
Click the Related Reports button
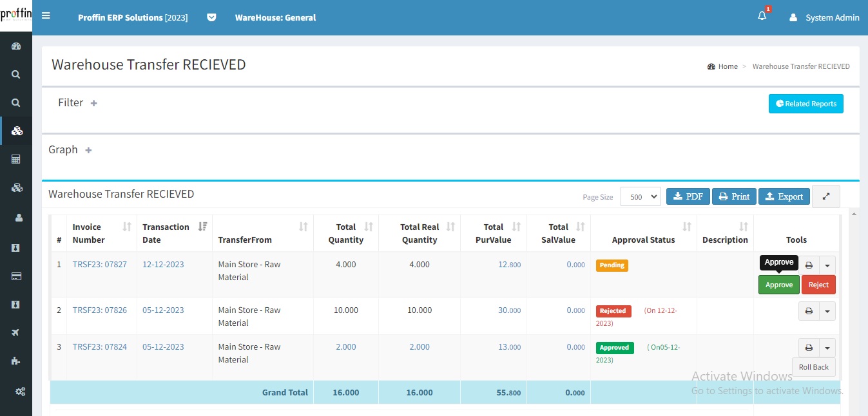pyautogui.click(x=805, y=104)
